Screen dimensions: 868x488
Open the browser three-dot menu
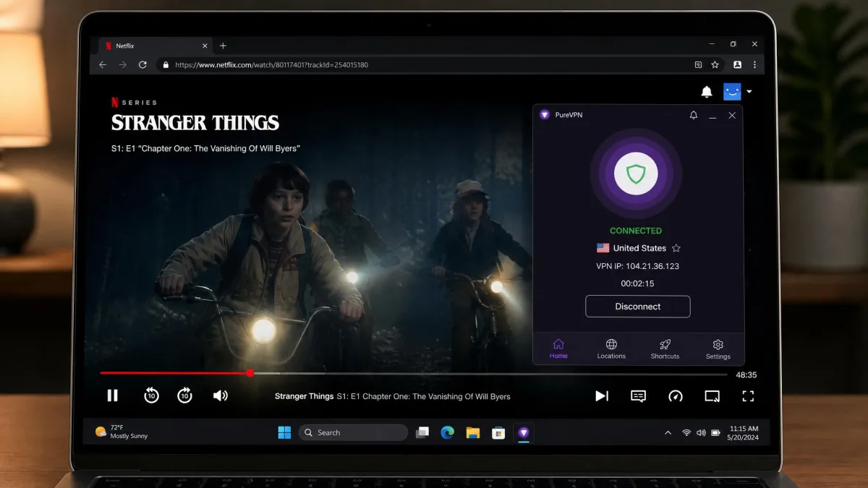[754, 64]
